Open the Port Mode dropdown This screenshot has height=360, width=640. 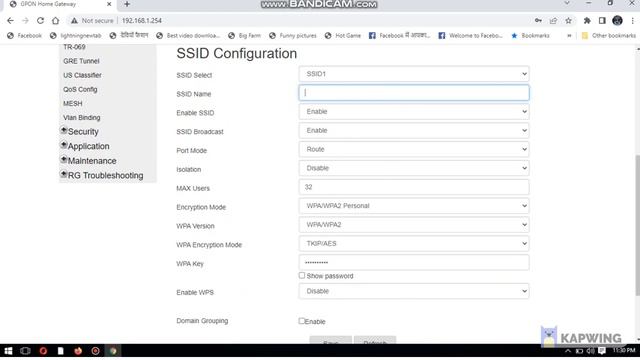pos(414,149)
